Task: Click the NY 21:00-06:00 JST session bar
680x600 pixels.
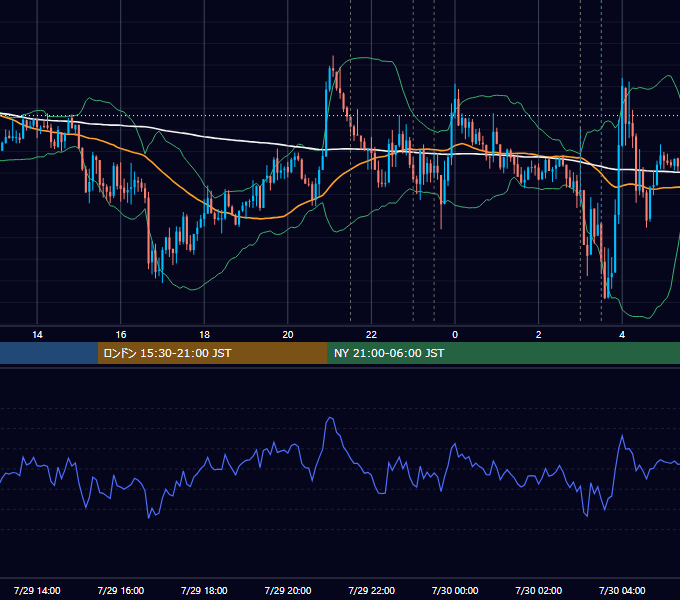Action: (x=503, y=353)
